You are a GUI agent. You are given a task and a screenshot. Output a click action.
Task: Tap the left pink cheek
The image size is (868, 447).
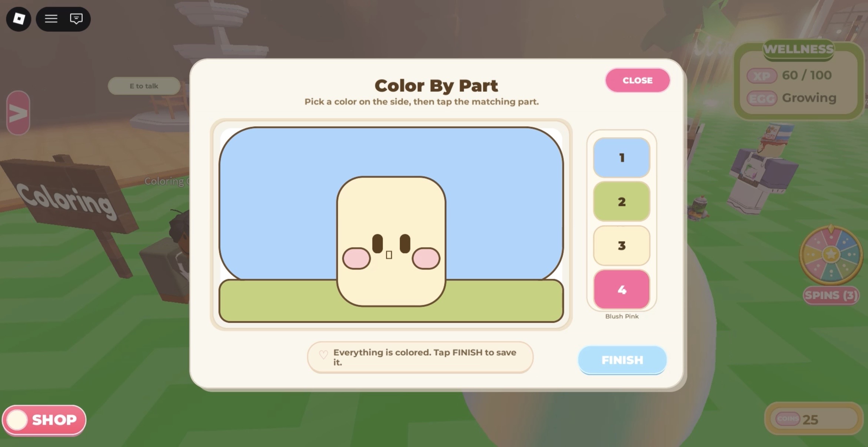(x=356, y=258)
